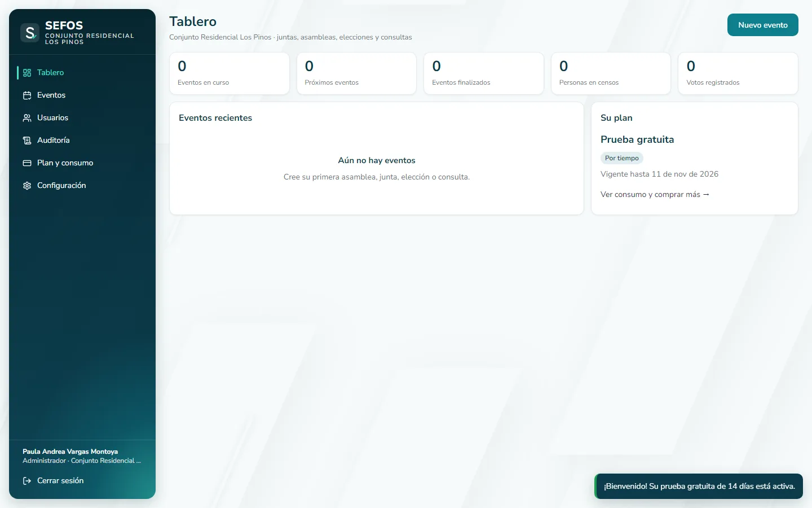
Task: Click the Aún no hay eventos message
Action: click(377, 161)
